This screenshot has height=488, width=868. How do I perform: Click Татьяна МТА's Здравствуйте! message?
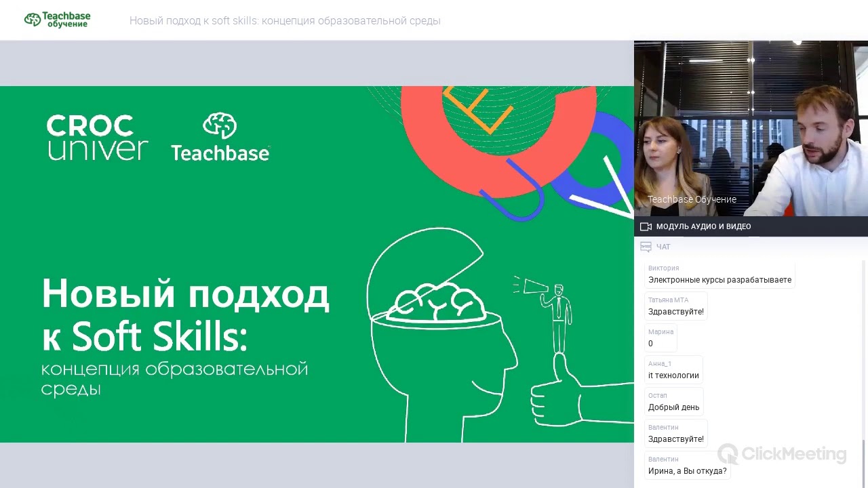pyautogui.click(x=675, y=306)
